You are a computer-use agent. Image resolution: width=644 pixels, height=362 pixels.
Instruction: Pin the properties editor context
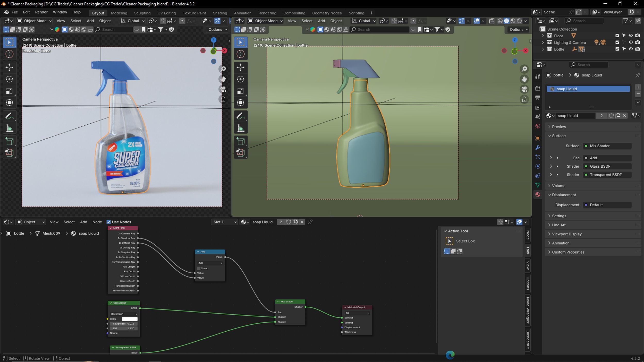coord(638,75)
